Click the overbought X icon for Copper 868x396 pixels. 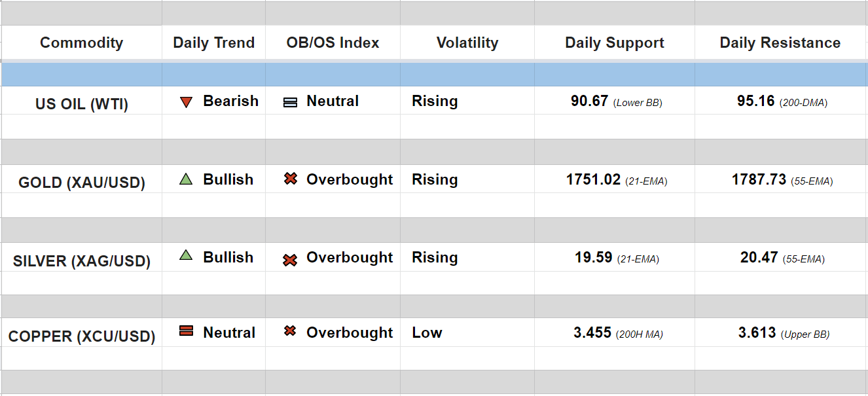coord(290,331)
